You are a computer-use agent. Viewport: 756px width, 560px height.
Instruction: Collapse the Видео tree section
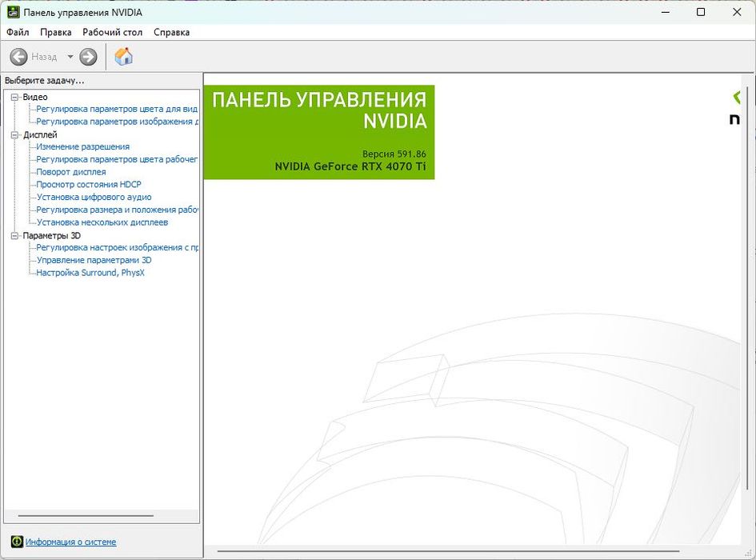click(x=14, y=97)
